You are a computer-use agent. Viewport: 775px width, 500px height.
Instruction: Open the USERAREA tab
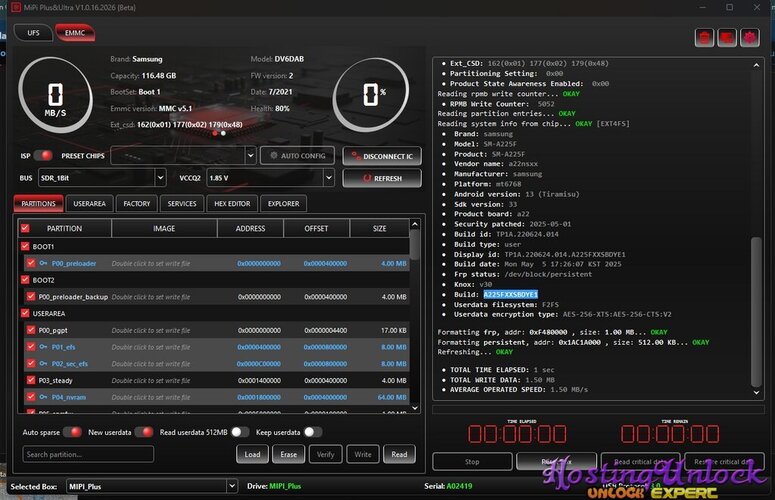pos(89,204)
